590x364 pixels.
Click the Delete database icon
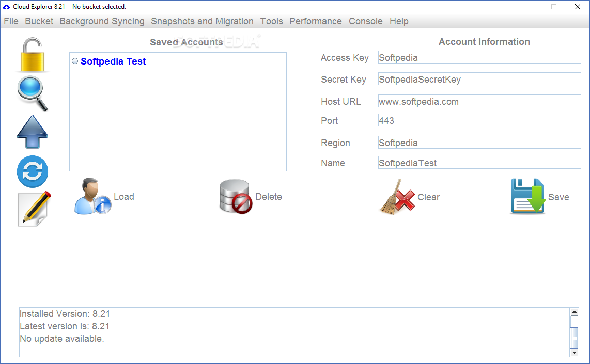236,196
